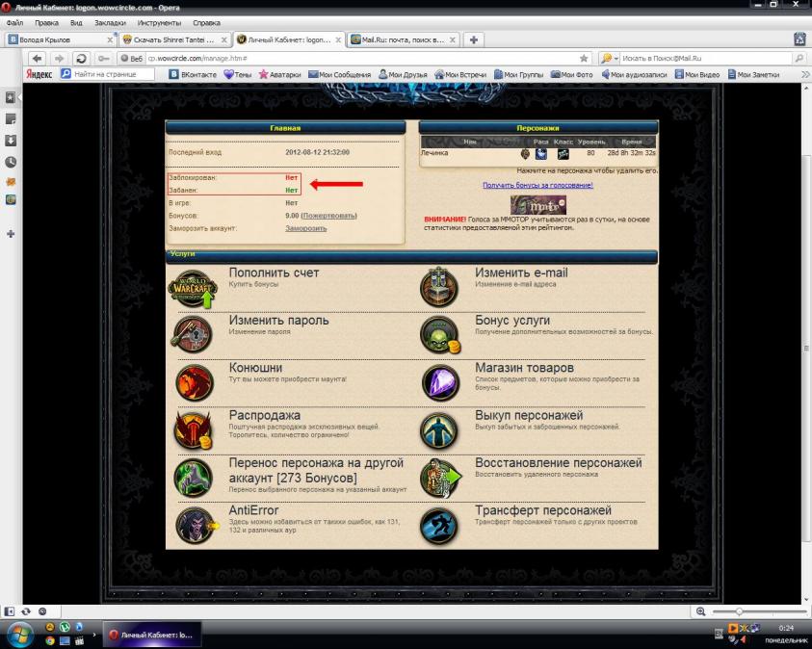Viewport: 812px width, 649px height.
Task: Toggle the Opera panel sidebar button in status bar
Action: 11,611
